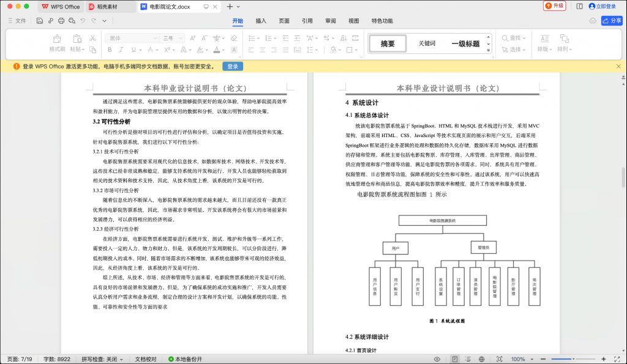Switch to the 插入 ribbon tab
Viewport: 627px width, 364px height.
[260, 20]
